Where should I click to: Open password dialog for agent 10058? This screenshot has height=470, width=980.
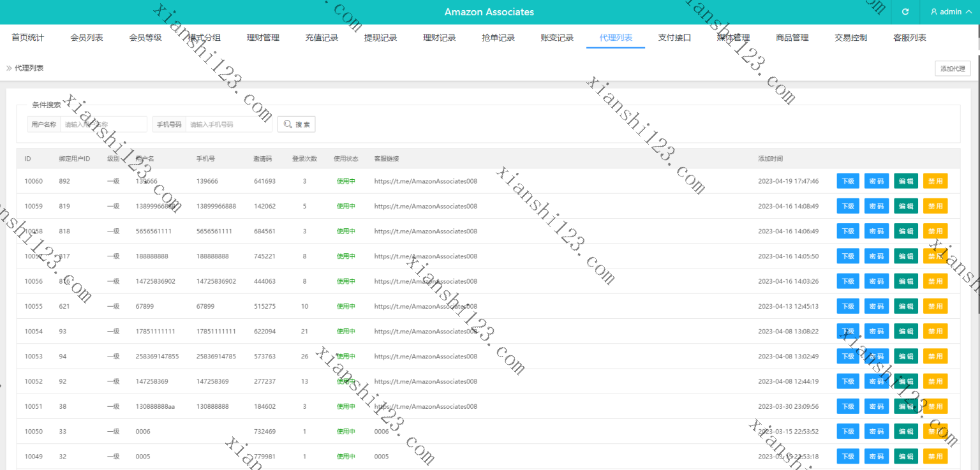coord(877,231)
